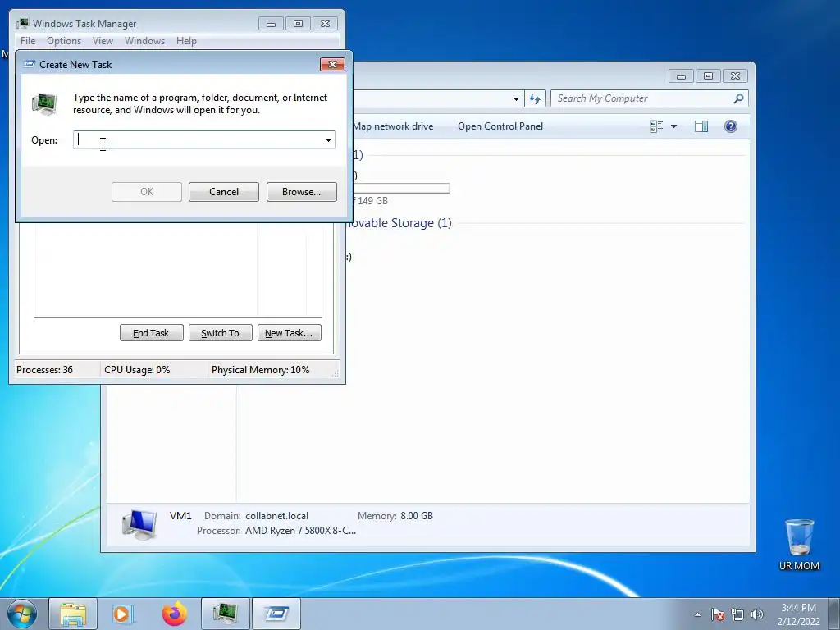Click Browse... in Create New Task
840x630 pixels.
coord(302,192)
